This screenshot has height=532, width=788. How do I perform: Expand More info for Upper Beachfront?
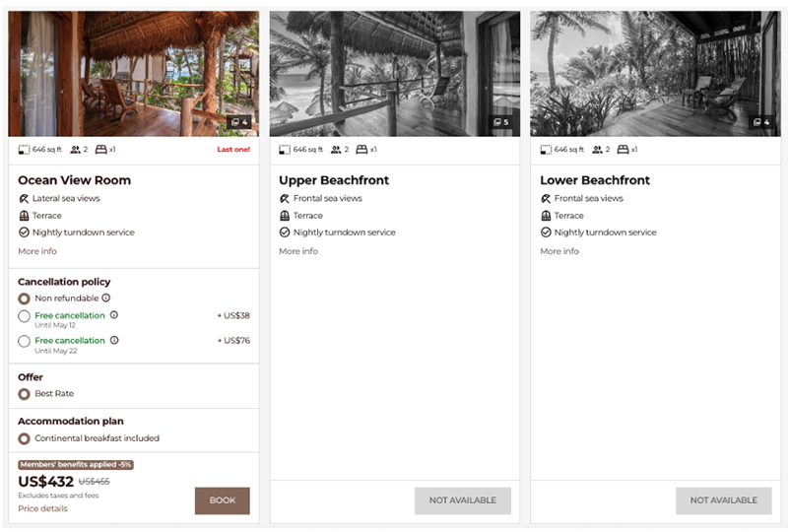point(298,251)
